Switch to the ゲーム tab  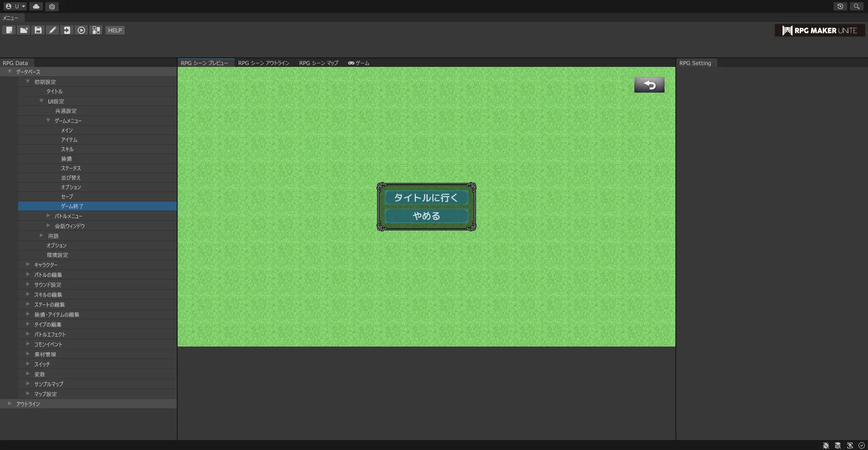pyautogui.click(x=359, y=63)
